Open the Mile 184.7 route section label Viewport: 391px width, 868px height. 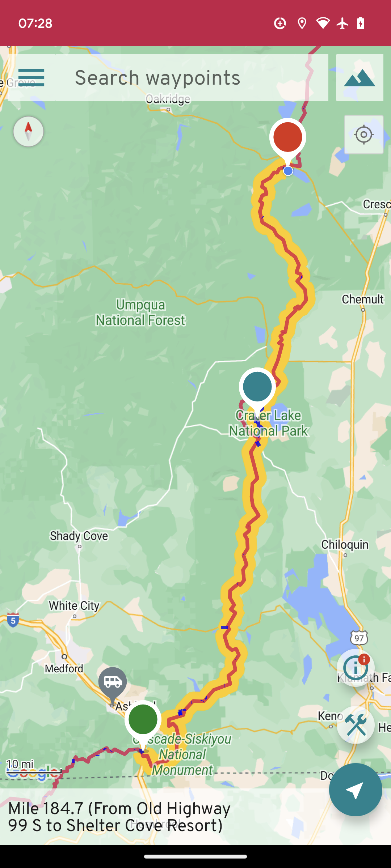click(119, 817)
